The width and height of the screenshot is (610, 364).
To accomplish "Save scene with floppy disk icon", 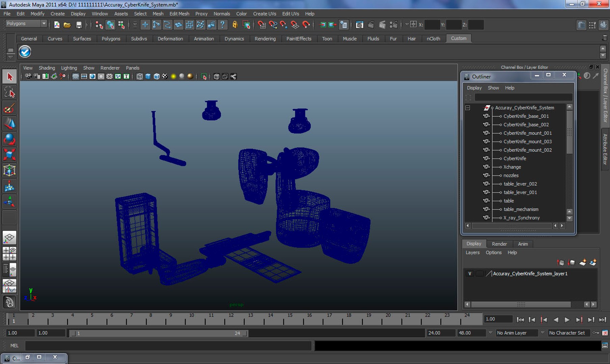I will pyautogui.click(x=79, y=25).
